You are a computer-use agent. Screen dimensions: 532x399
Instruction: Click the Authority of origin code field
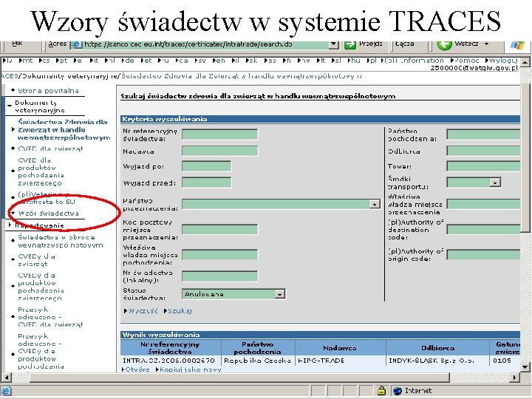click(x=484, y=255)
